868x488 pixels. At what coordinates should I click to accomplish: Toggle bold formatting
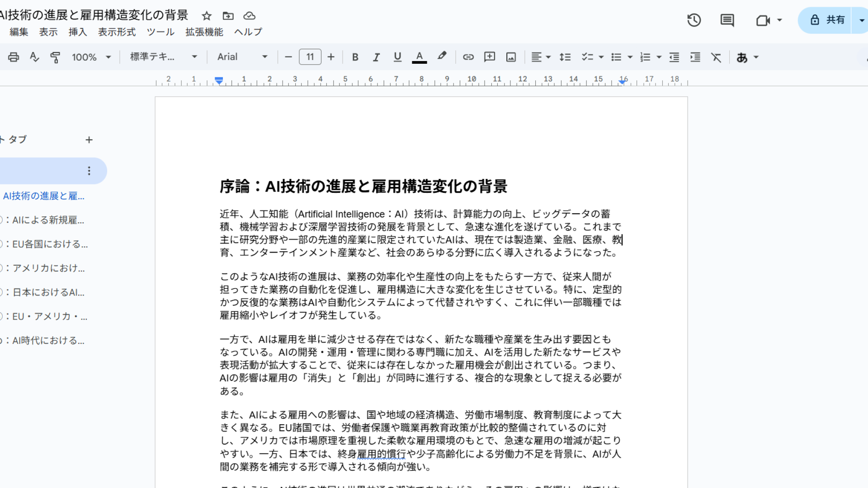pyautogui.click(x=355, y=57)
